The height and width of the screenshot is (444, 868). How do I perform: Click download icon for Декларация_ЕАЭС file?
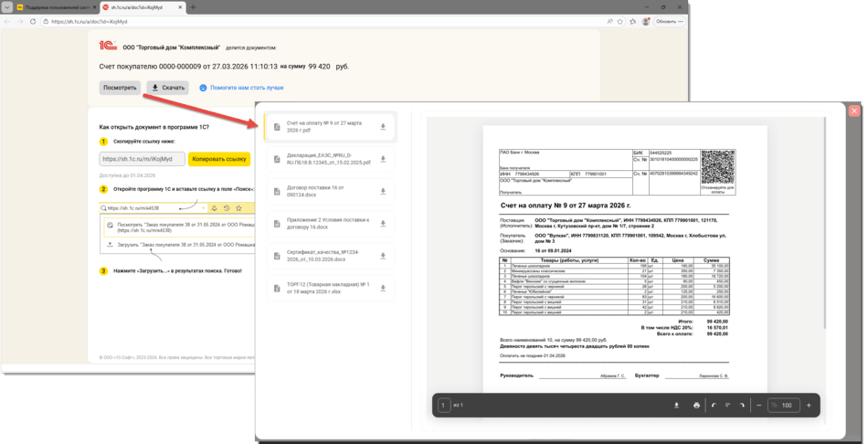[383, 159]
